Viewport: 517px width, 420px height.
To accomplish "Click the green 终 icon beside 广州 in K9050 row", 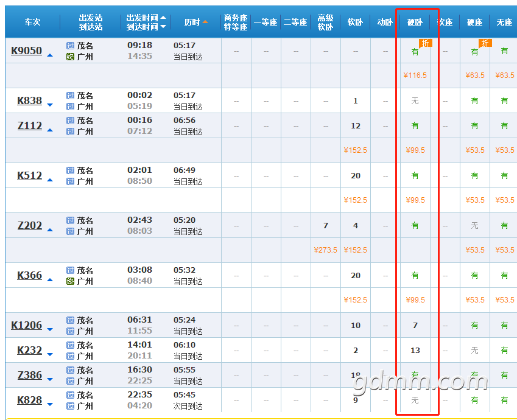I will click(x=70, y=57).
